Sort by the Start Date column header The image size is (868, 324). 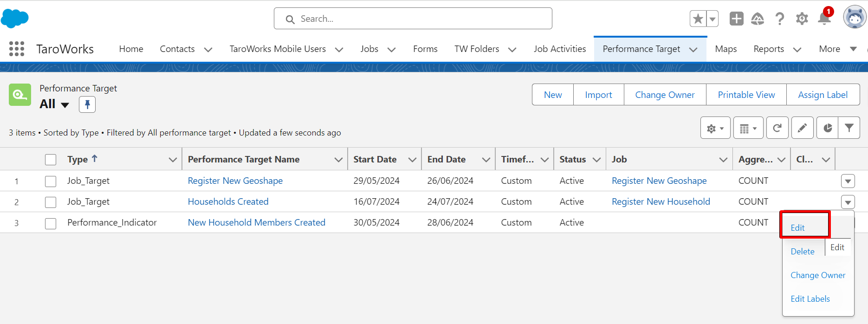coord(375,159)
